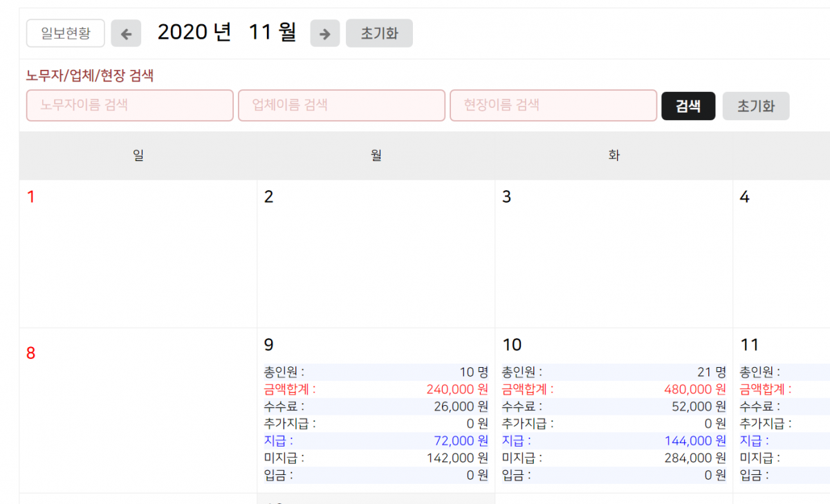The width and height of the screenshot is (830, 504).
Task: Click the black 검색 search button
Action: (688, 106)
